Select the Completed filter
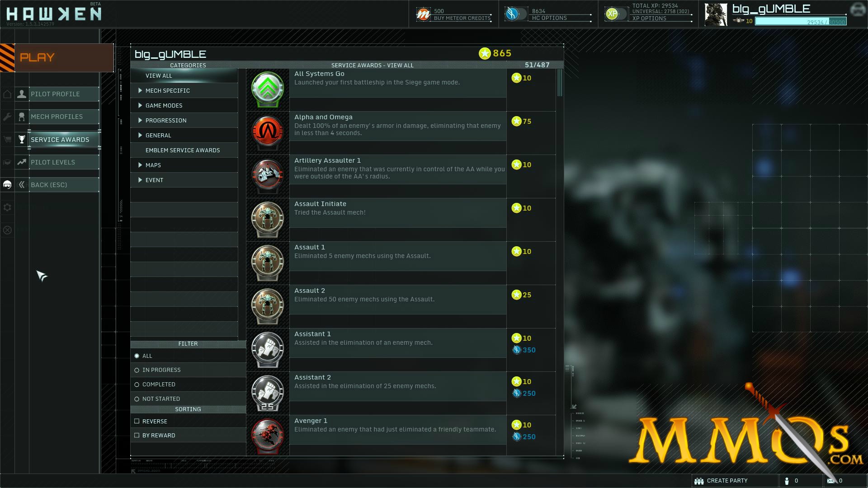The image size is (868, 488). click(189, 385)
